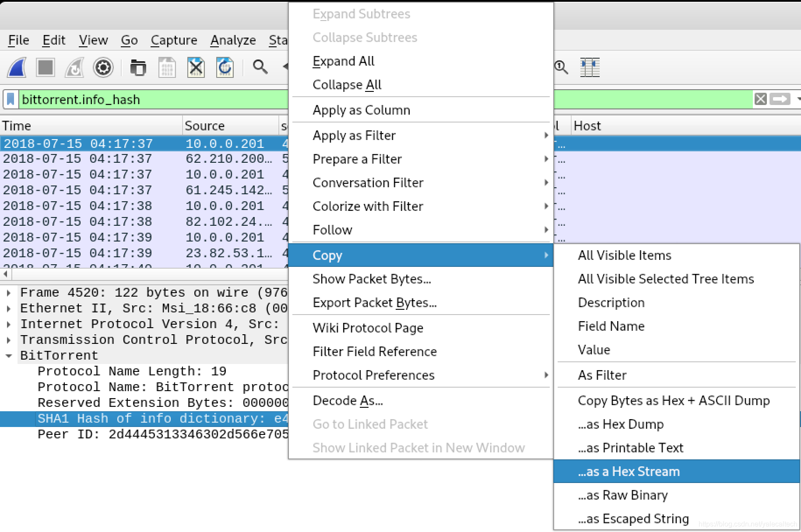Open Conversation Filter submenu
This screenshot has height=532, width=801.
pyautogui.click(x=421, y=183)
